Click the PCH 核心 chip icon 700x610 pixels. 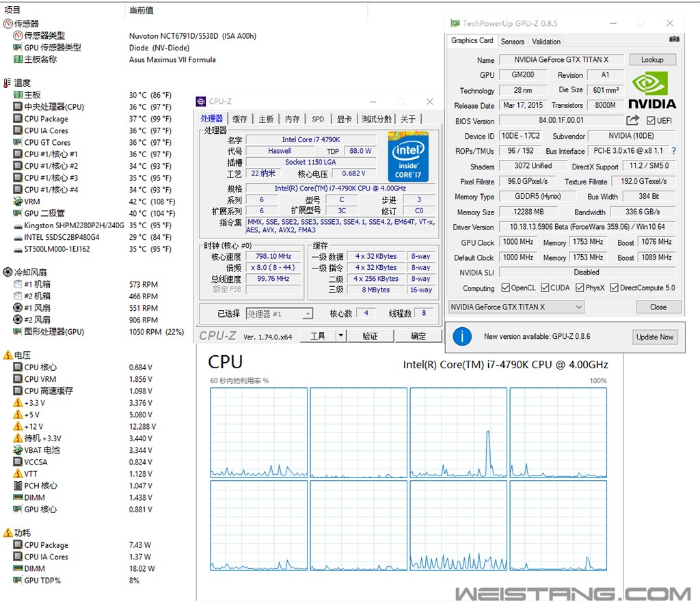click(x=18, y=486)
